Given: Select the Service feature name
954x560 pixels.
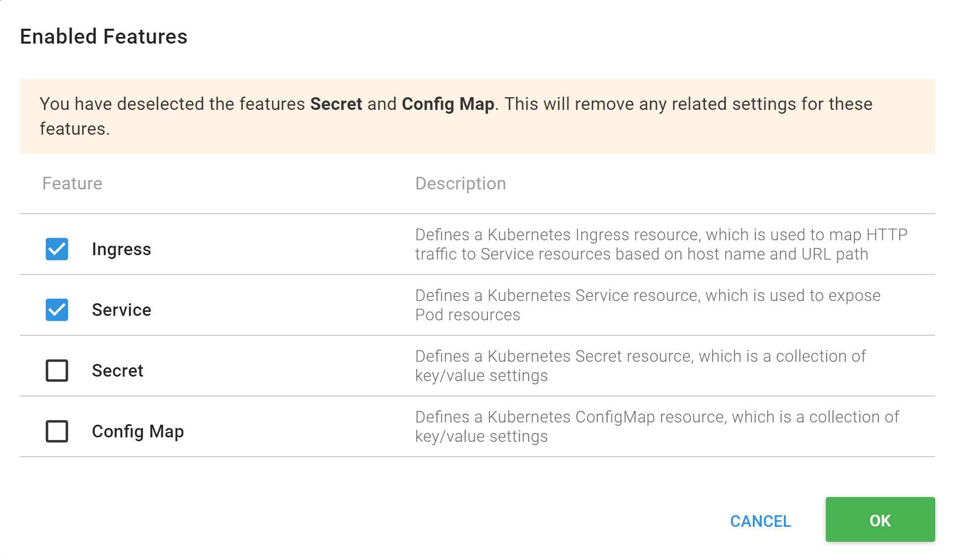Looking at the screenshot, I should click(121, 310).
